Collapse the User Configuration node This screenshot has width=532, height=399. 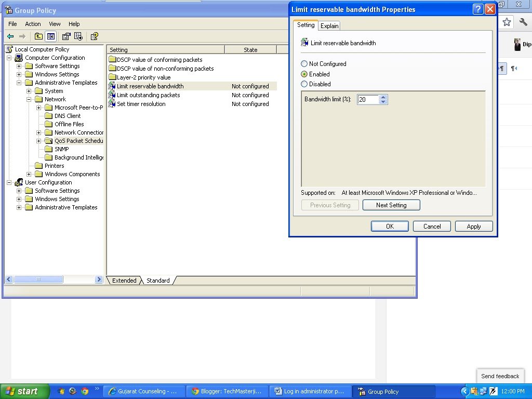pos(9,182)
